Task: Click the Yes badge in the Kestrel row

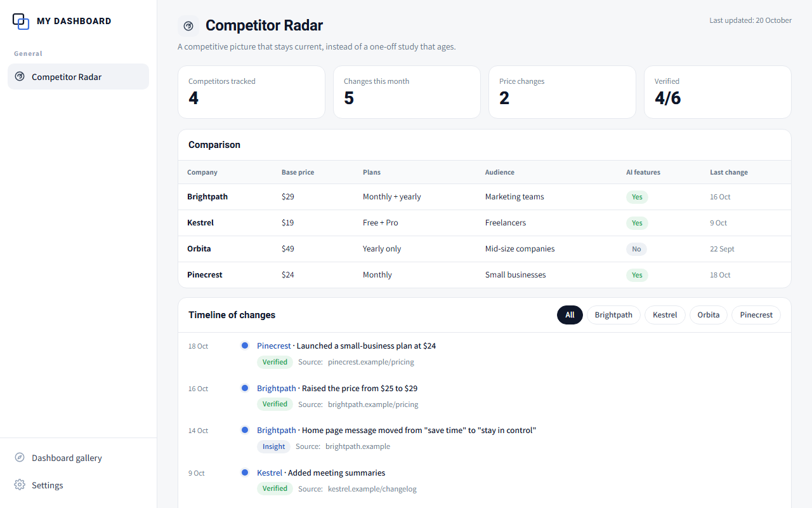Action: [x=637, y=223]
